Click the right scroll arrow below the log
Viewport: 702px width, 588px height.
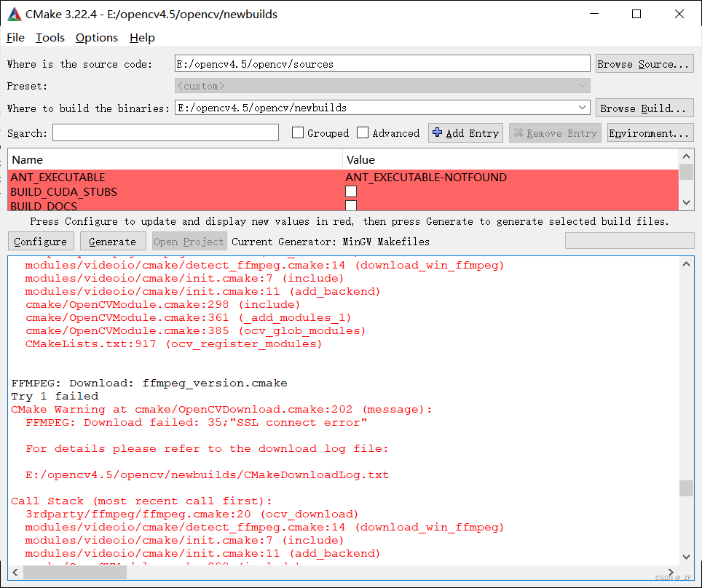coord(671,572)
